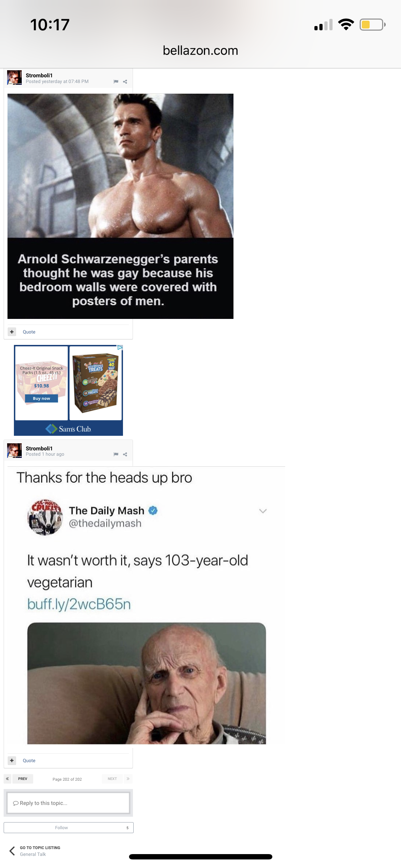Flag the post from 1 hour ago
This screenshot has width=401, height=868.
tap(116, 454)
